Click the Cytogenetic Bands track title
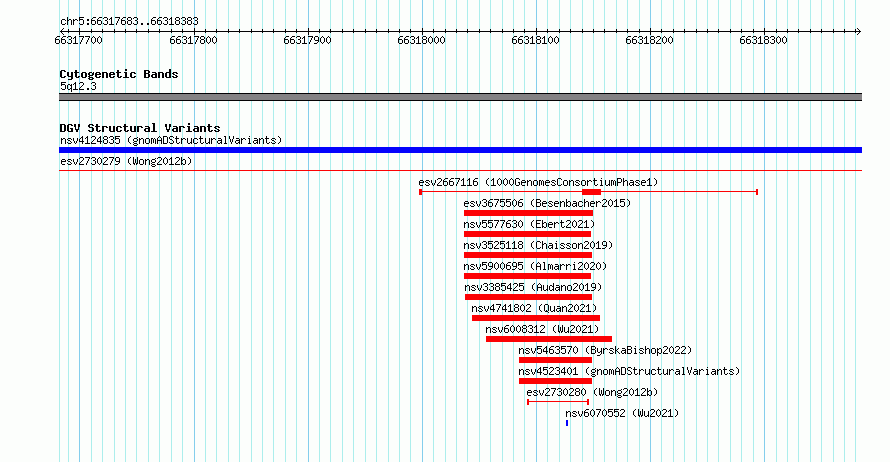 [119, 74]
